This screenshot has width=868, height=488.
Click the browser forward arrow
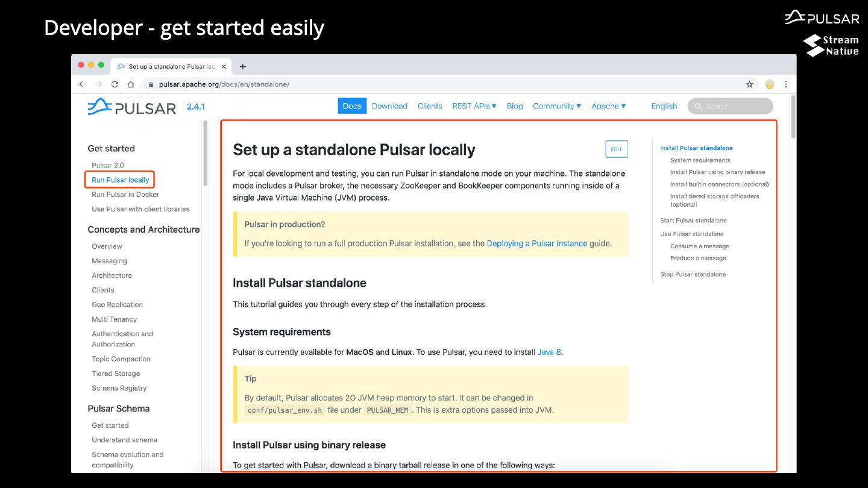click(x=99, y=84)
